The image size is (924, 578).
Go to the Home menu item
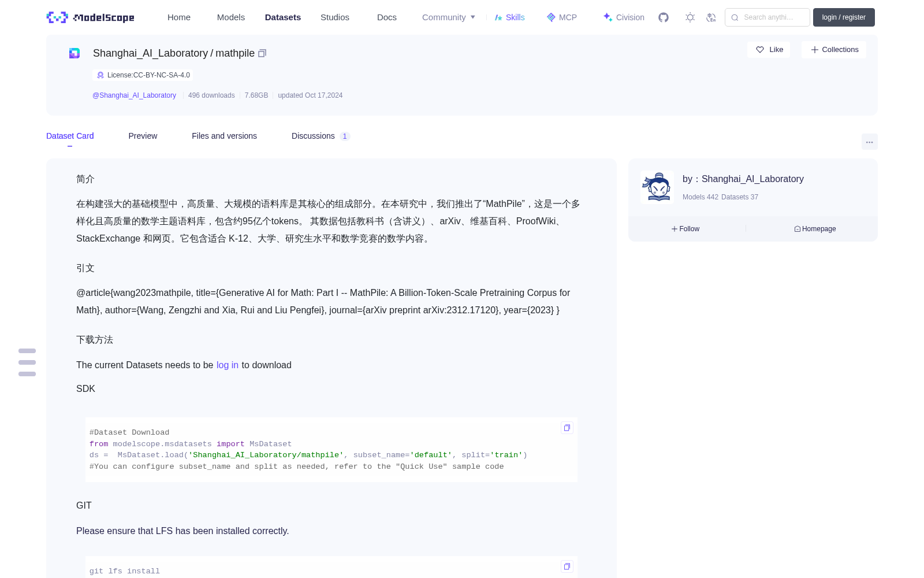pyautogui.click(x=179, y=17)
